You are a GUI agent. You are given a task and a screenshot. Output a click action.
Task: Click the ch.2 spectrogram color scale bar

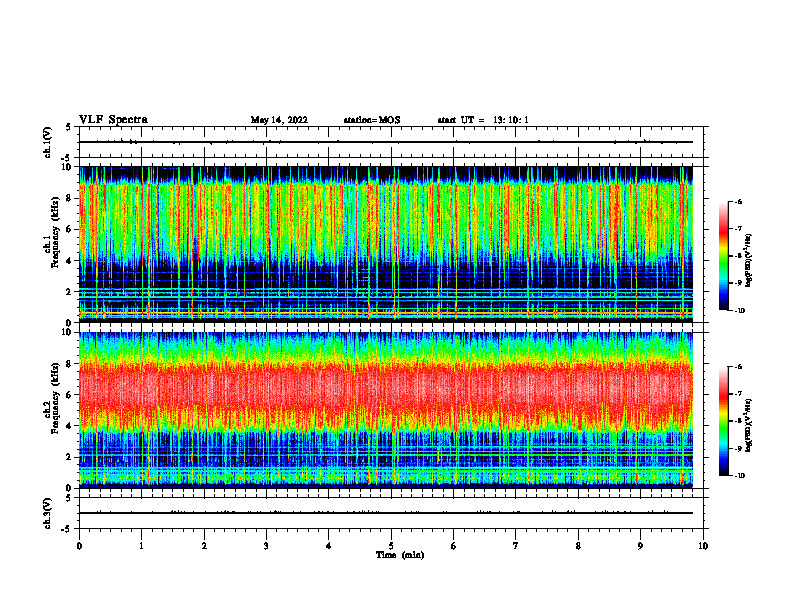tap(724, 421)
